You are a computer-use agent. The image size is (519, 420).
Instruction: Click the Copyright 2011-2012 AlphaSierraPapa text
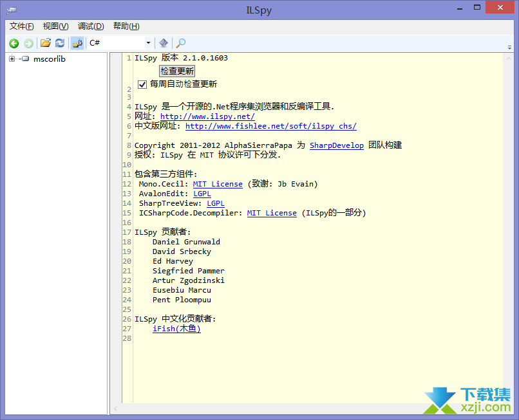pyautogui.click(x=213, y=145)
